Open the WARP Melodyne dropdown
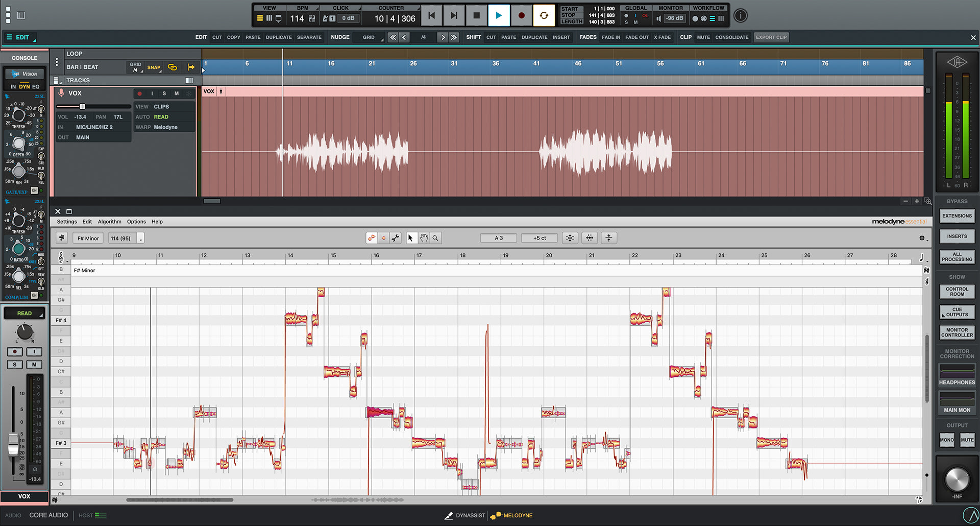 click(x=164, y=127)
